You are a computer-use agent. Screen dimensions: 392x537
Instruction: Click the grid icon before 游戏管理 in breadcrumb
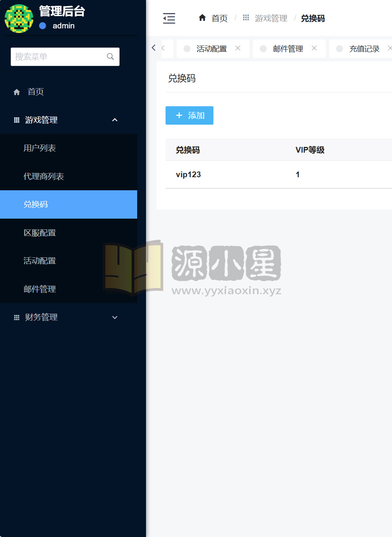[x=246, y=18]
